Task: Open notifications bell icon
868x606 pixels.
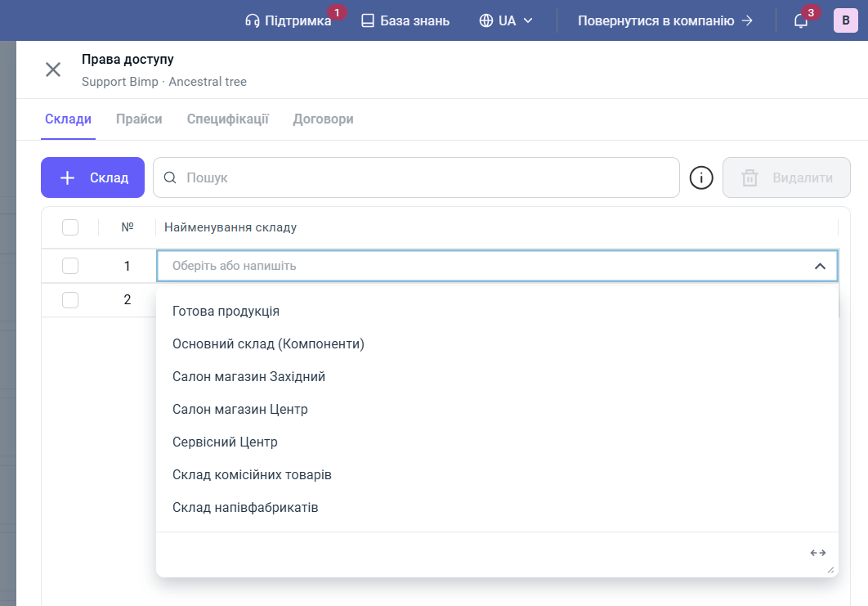Action: 800,21
